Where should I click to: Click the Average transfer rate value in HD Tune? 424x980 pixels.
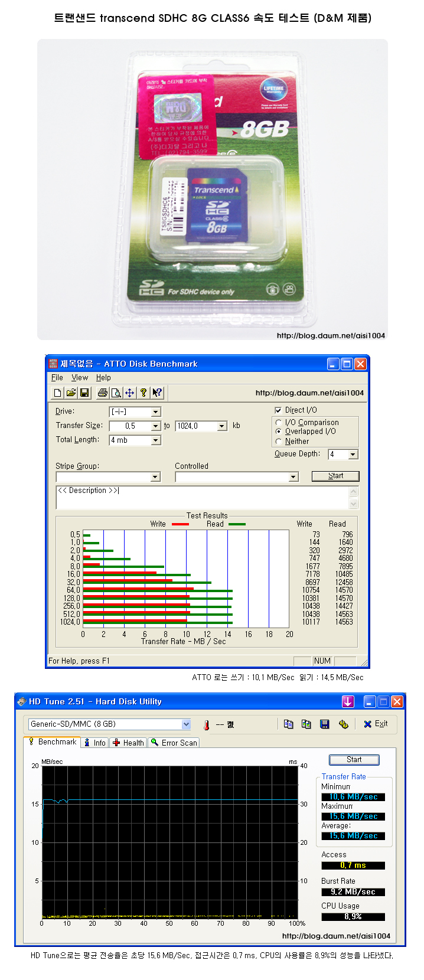pyautogui.click(x=353, y=836)
